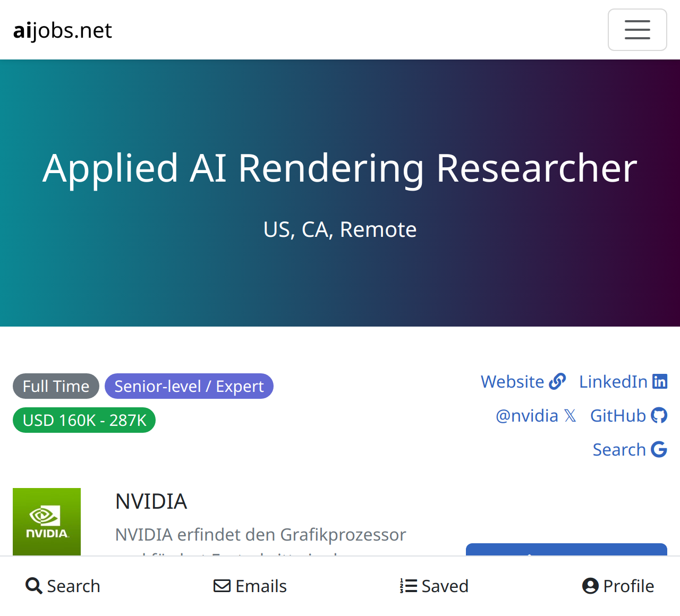Open NVIDIA LinkedIn page link
The width and height of the screenshot is (680, 616).
tap(623, 381)
